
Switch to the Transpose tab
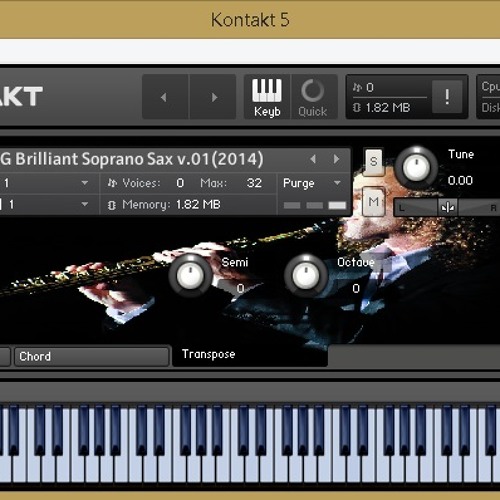pos(249,355)
